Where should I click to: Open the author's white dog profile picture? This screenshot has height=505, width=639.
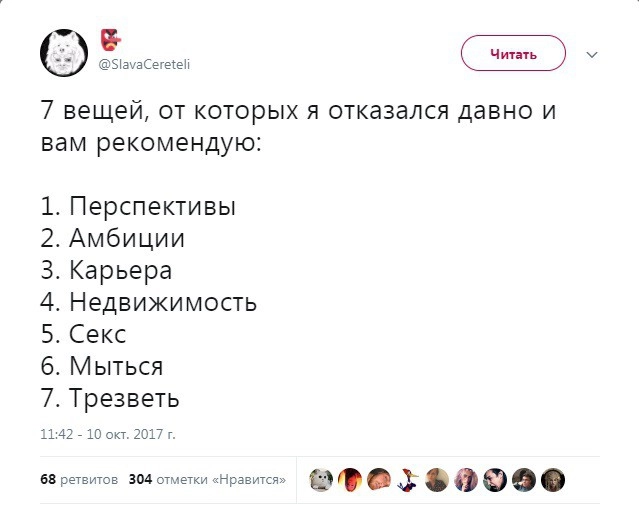click(x=64, y=53)
